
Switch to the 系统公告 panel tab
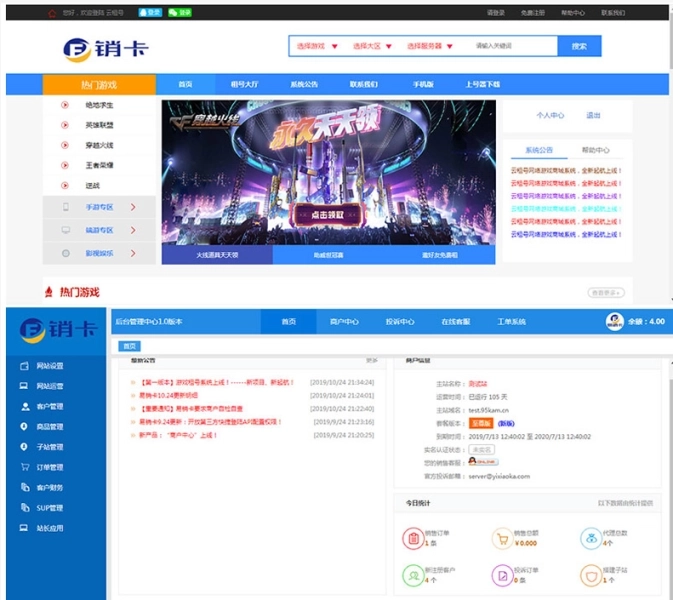[x=539, y=150]
